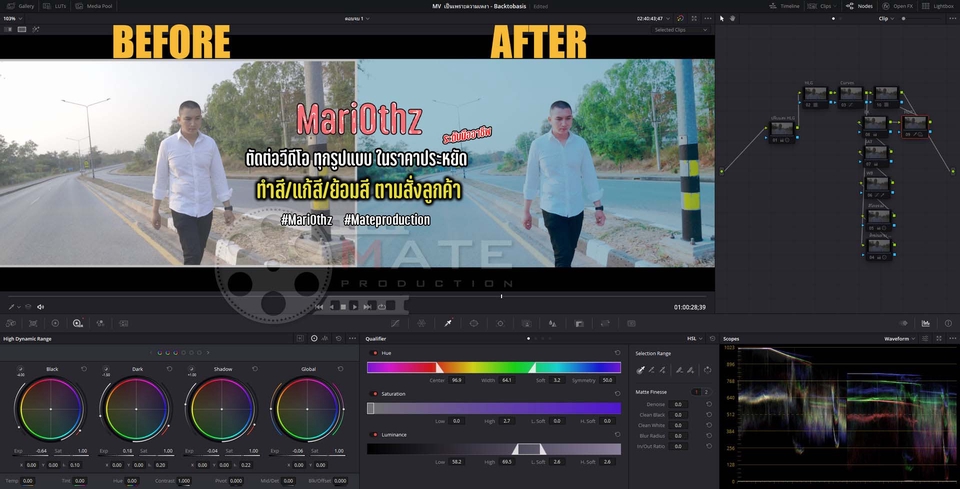Image resolution: width=960 pixels, height=489 pixels.
Task: Start playback with the play button
Action: [354, 307]
